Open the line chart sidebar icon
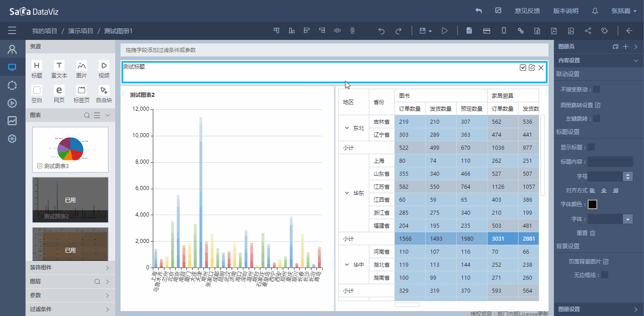Image resolution: width=644 pixels, height=316 pixels. coord(12,121)
